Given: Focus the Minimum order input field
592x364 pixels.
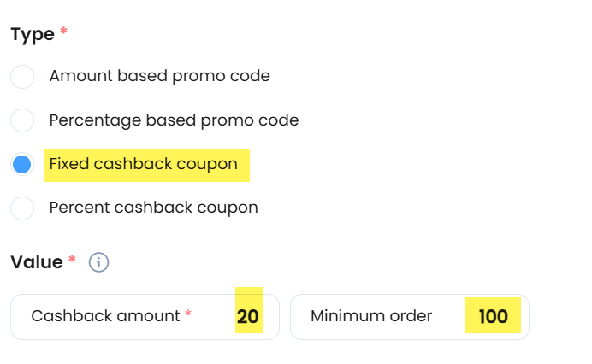Looking at the screenshot, I should point(410,317).
